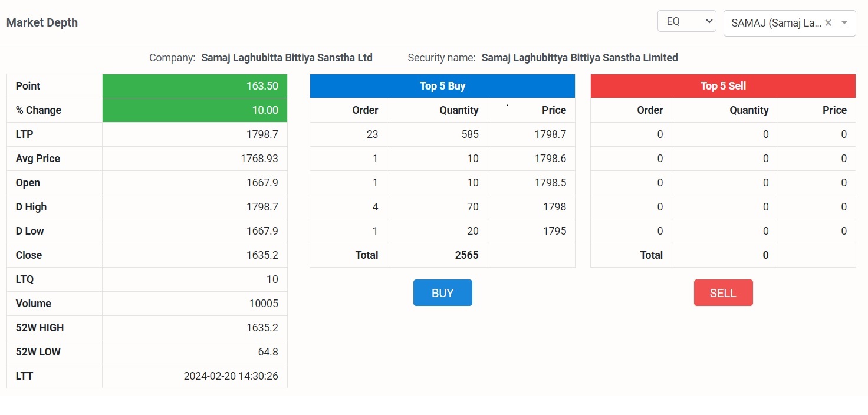The width and height of the screenshot is (868, 415).
Task: Click the Order column header in Top 5 Sell
Action: [x=650, y=110]
